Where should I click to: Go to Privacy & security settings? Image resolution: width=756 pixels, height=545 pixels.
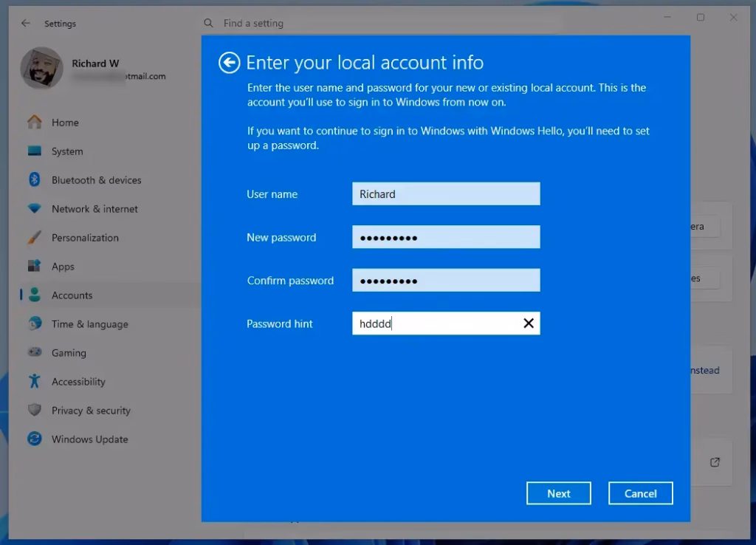pos(91,411)
